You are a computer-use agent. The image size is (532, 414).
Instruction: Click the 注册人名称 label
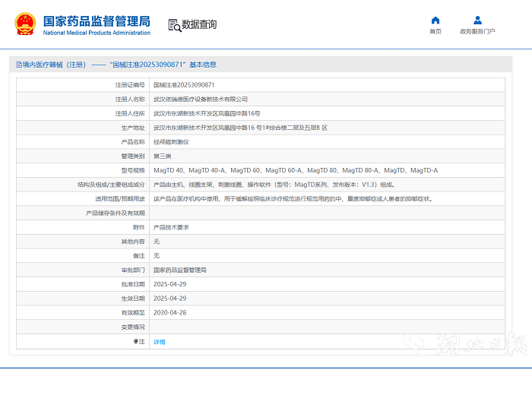[130, 99]
